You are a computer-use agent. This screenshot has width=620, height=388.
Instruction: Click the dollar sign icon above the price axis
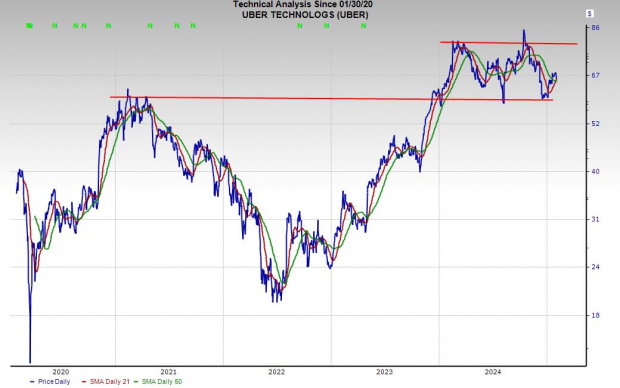click(590, 14)
